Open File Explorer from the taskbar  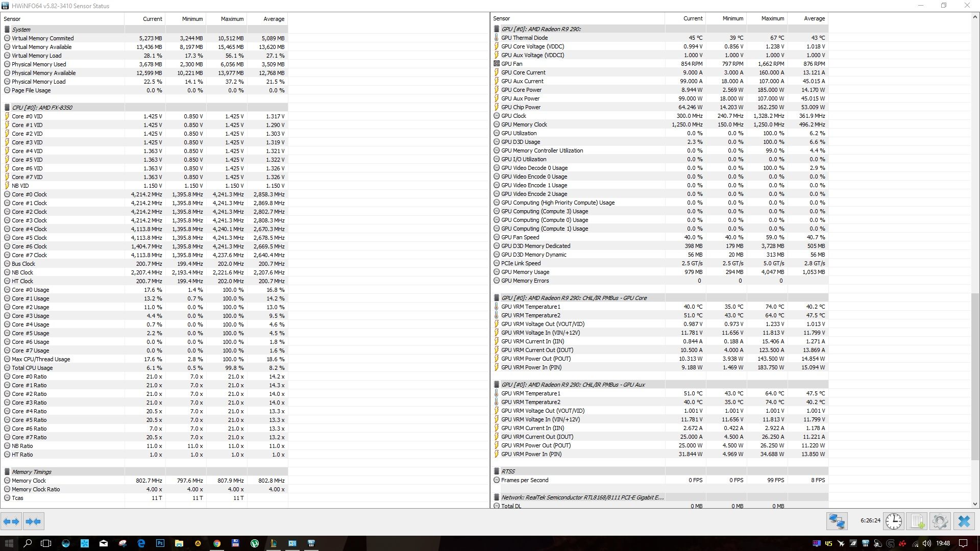(x=179, y=543)
